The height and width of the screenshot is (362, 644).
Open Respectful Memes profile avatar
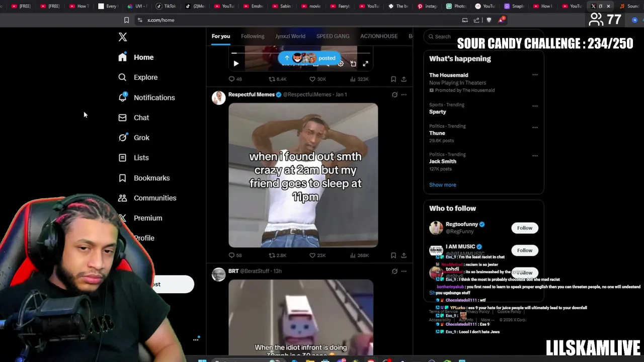pyautogui.click(x=218, y=98)
